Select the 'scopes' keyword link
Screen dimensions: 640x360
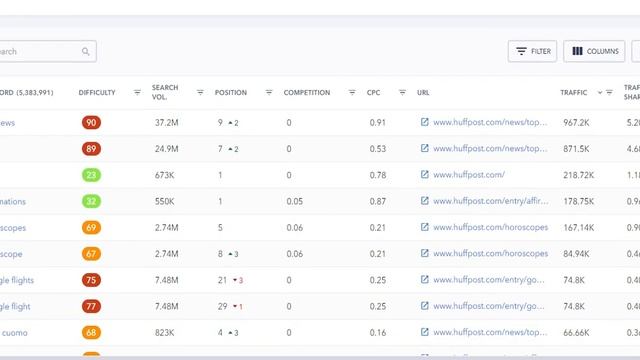tap(13, 228)
